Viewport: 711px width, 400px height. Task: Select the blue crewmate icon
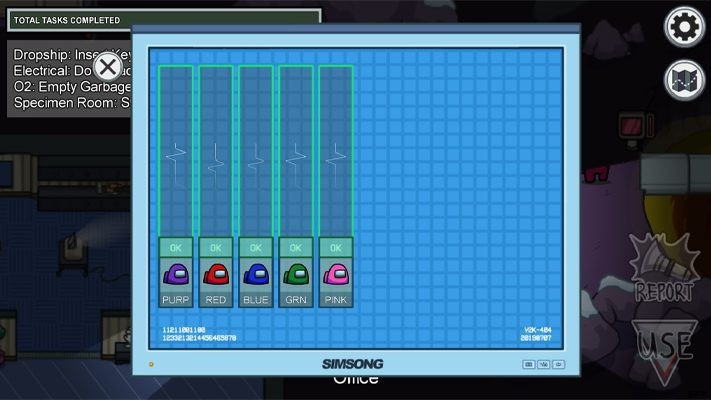pyautogui.click(x=256, y=274)
